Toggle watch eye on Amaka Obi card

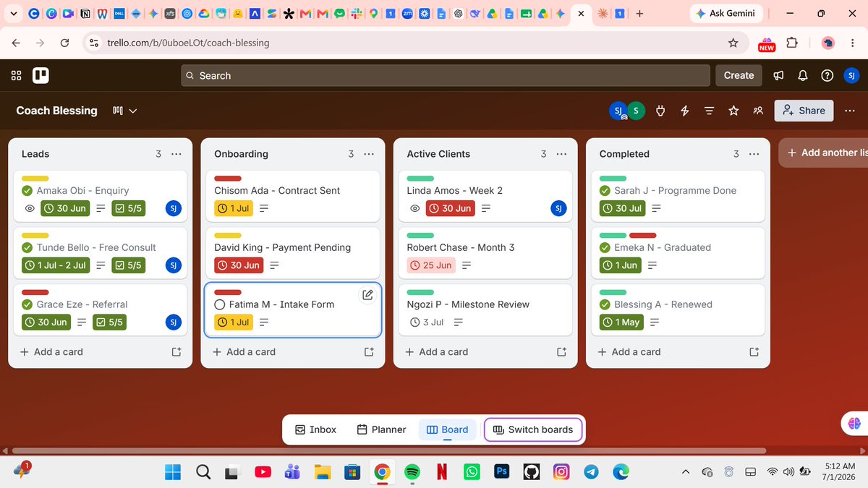tap(30, 208)
